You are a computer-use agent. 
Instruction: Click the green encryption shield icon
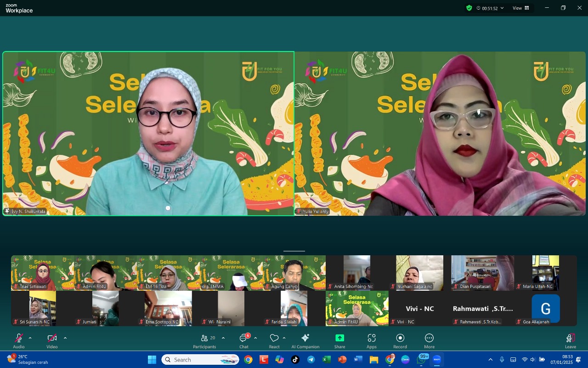pyautogui.click(x=469, y=8)
